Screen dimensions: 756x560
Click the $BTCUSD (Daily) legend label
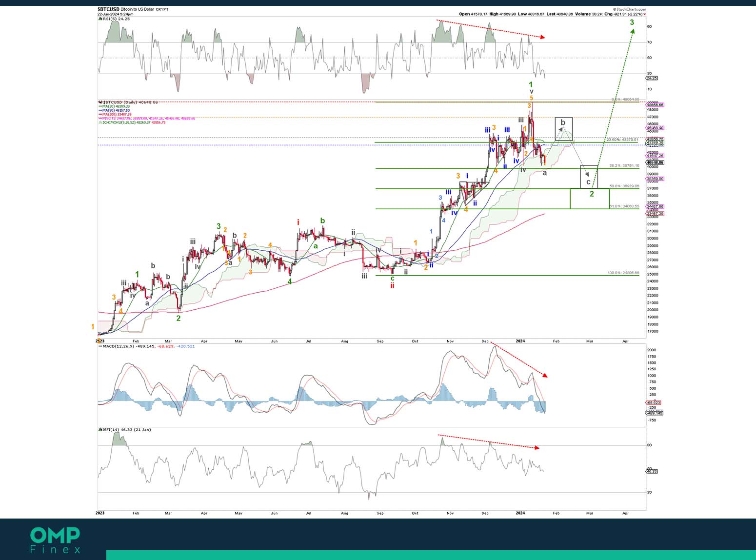click(x=129, y=102)
